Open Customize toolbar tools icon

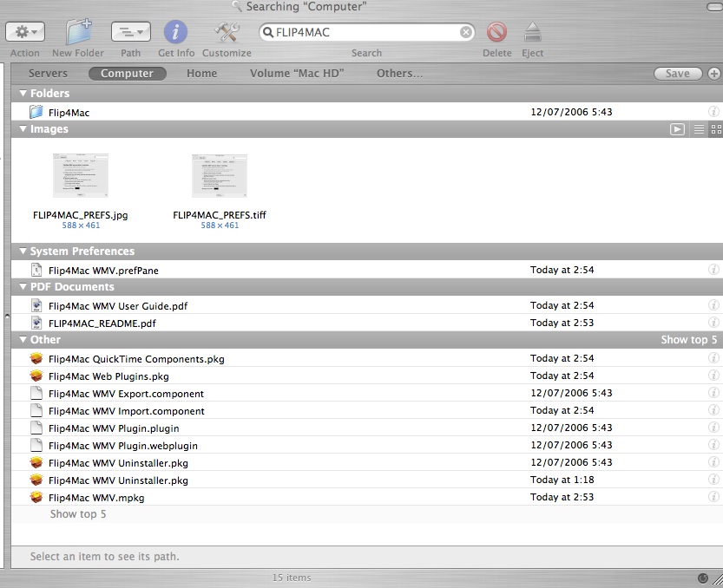[x=227, y=32]
